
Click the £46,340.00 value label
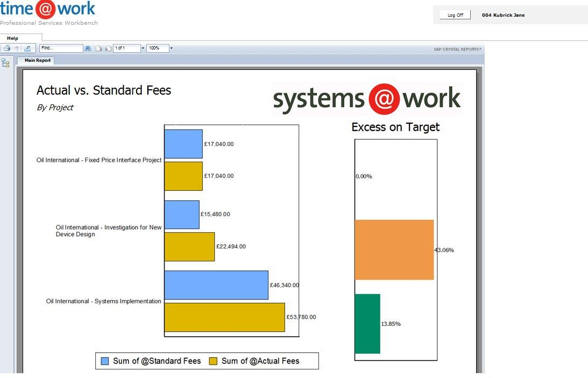tap(285, 285)
